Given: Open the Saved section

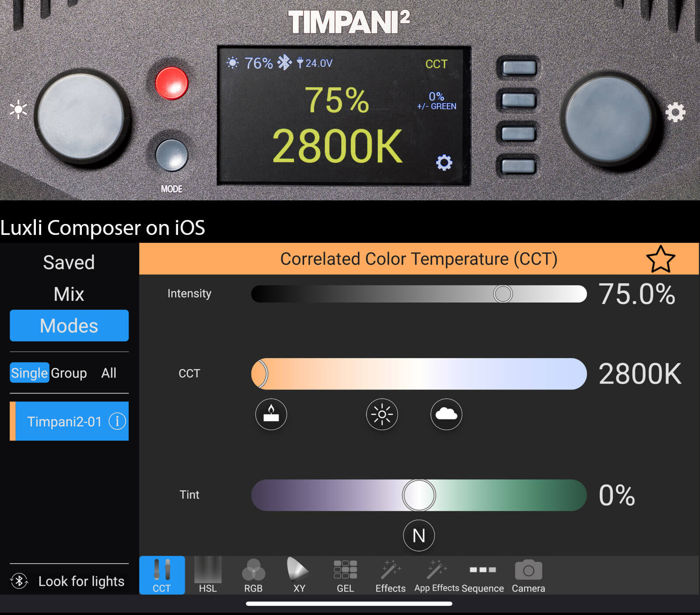Looking at the screenshot, I should point(69,262).
